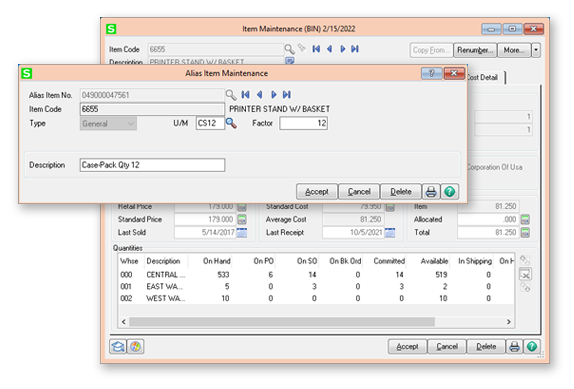Click the scroll left arrow in quantities grid

click(x=124, y=322)
